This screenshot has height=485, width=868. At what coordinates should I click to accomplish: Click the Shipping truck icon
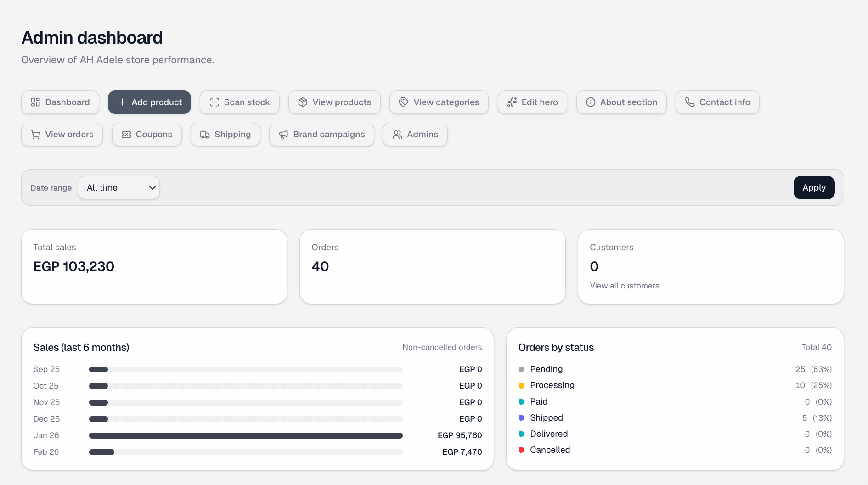[205, 134]
